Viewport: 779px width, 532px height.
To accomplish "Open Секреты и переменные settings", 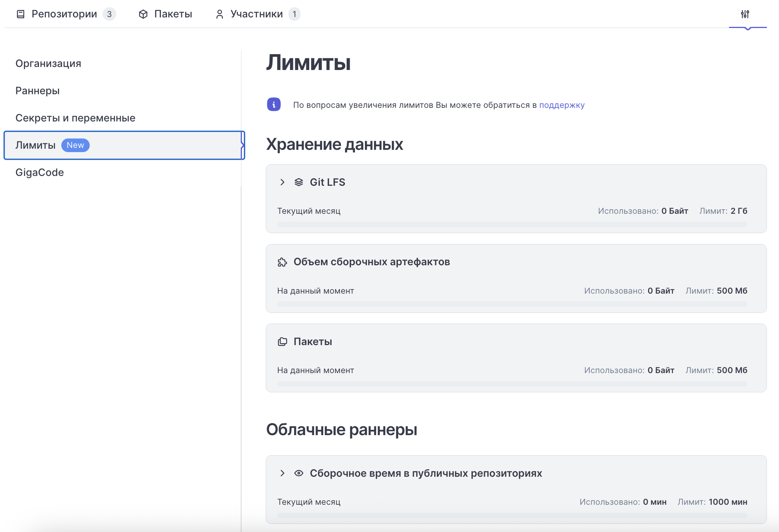I will tap(75, 118).
